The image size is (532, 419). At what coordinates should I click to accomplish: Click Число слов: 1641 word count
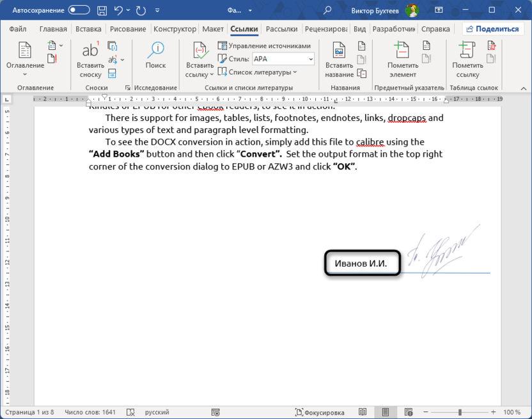[90, 412]
